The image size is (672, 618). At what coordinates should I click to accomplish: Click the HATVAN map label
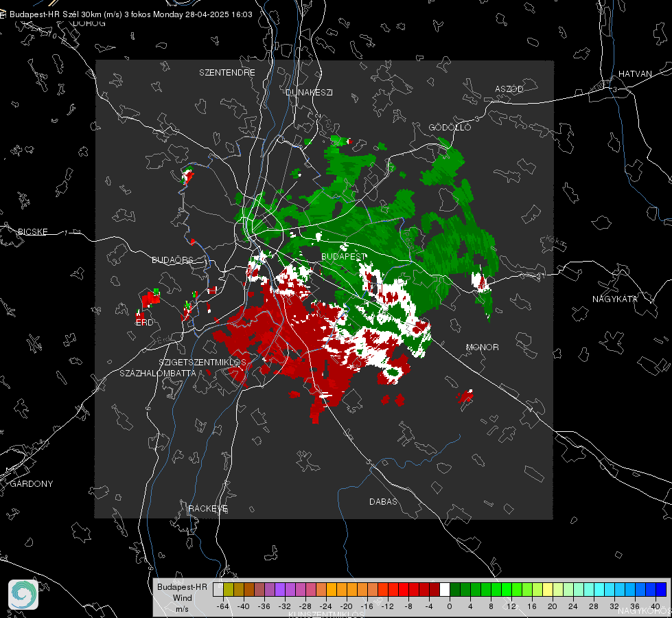(635, 74)
